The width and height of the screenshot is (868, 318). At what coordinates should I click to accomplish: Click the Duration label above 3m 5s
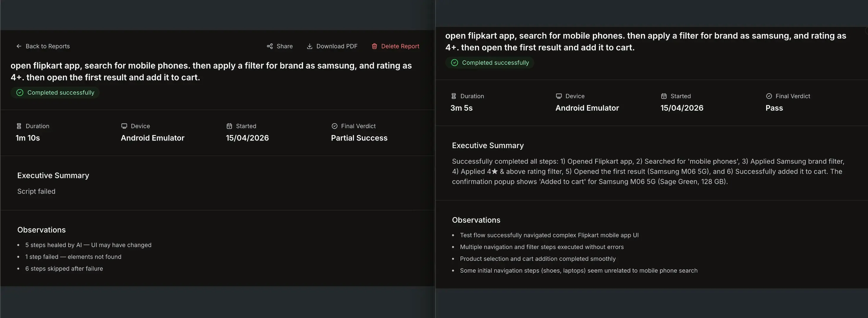click(x=472, y=96)
